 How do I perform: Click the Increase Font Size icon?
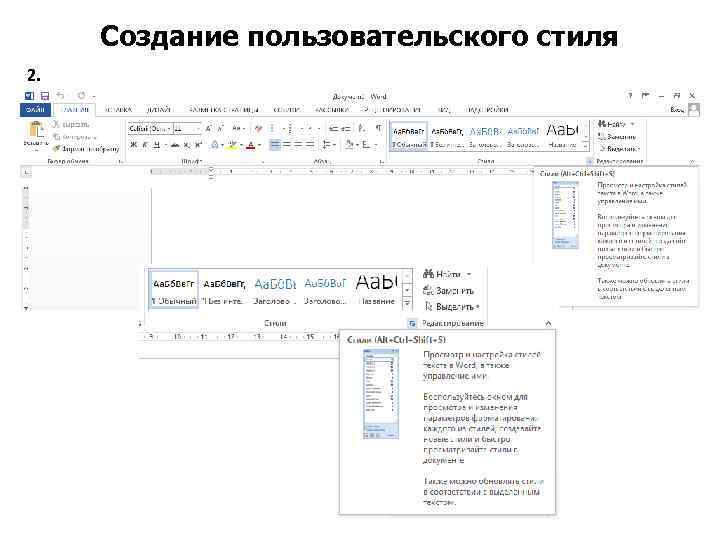click(208, 129)
